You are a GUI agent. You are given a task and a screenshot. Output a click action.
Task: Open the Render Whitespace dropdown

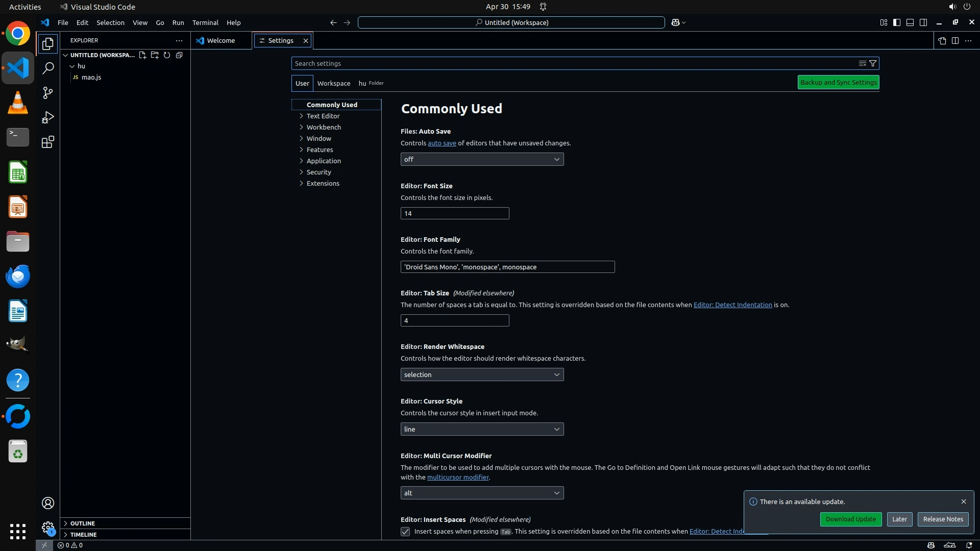pyautogui.click(x=482, y=374)
